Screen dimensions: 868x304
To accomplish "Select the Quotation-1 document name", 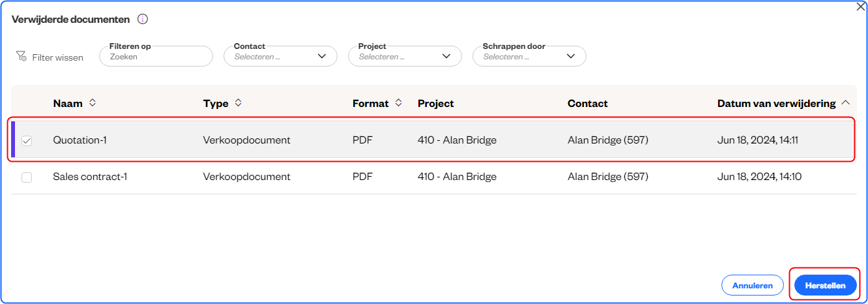I will 80,140.
